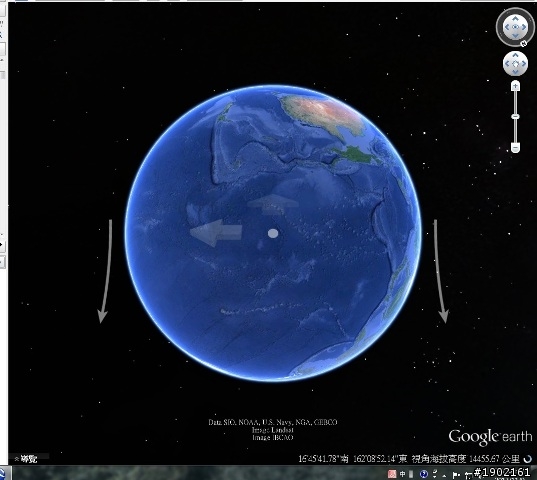
Task: Click the streaming progress spinner in the status bar
Action: pyautogui.click(x=528, y=459)
